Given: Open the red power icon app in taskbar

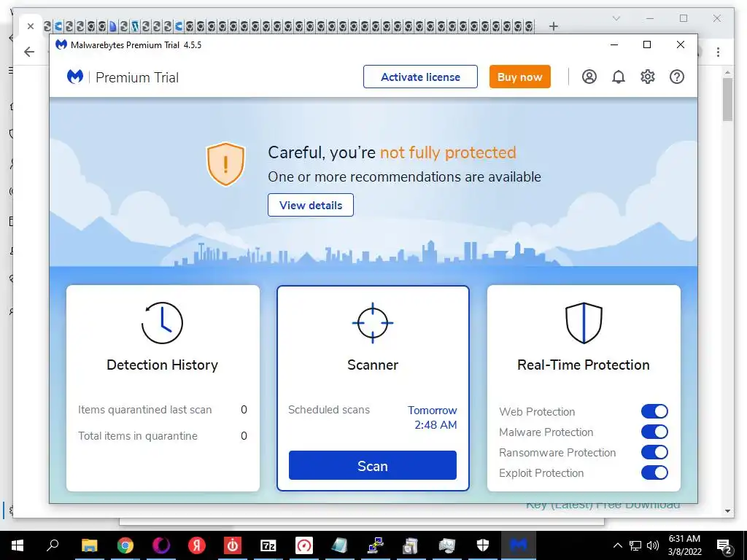Looking at the screenshot, I should pos(233,545).
